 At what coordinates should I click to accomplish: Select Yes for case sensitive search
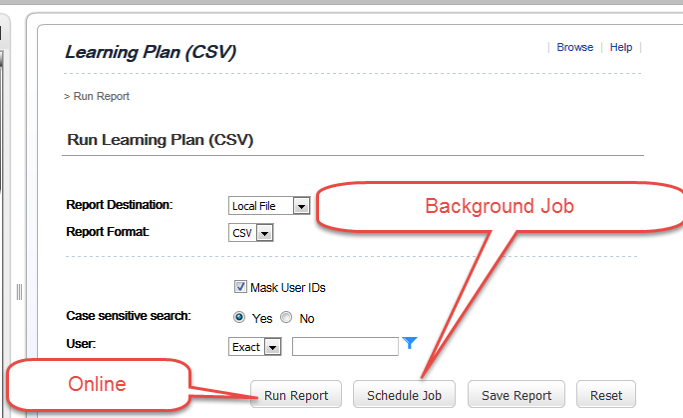pyautogui.click(x=239, y=317)
